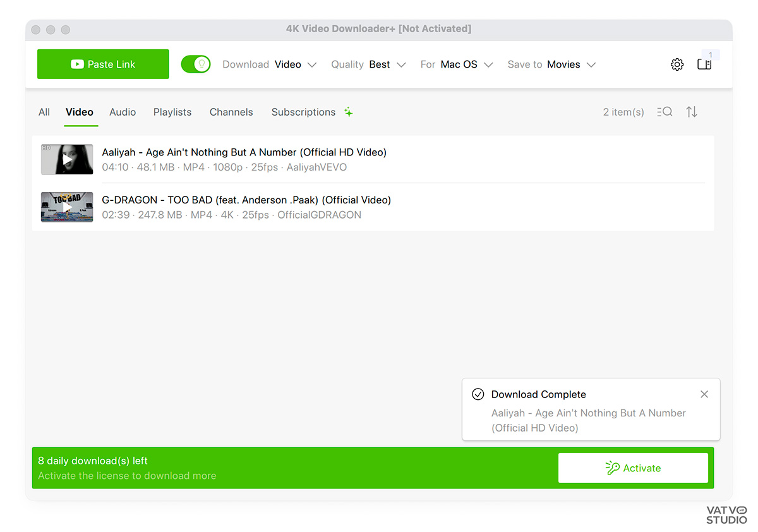Image resolution: width=758 pixels, height=532 pixels.
Task: Select the Channels tab
Action: point(231,112)
